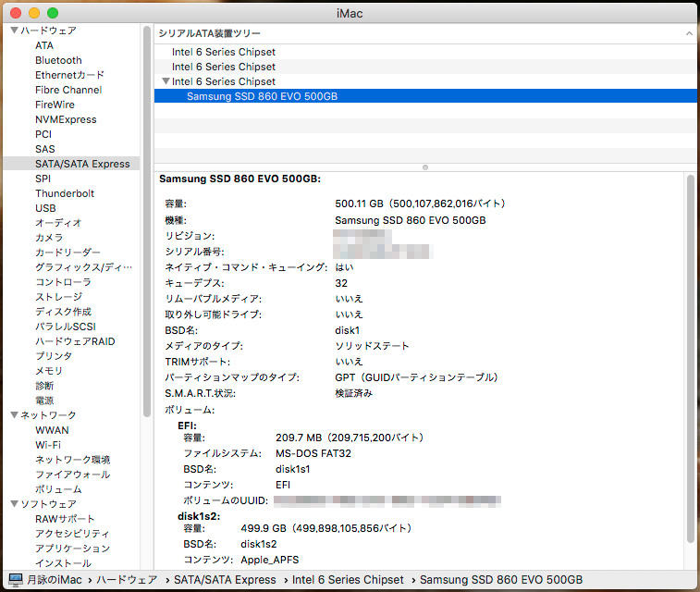Select WWAN under ネットワーク
700x592 pixels.
pyautogui.click(x=52, y=430)
